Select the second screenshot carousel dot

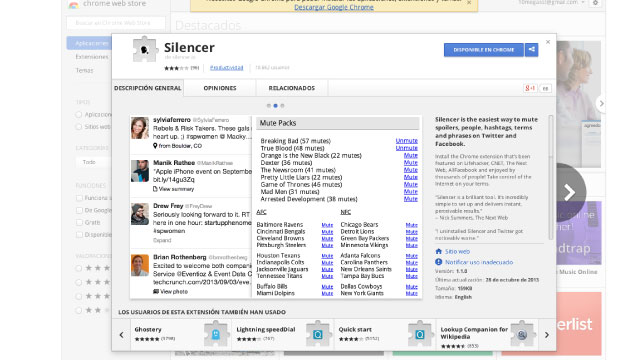(275, 106)
